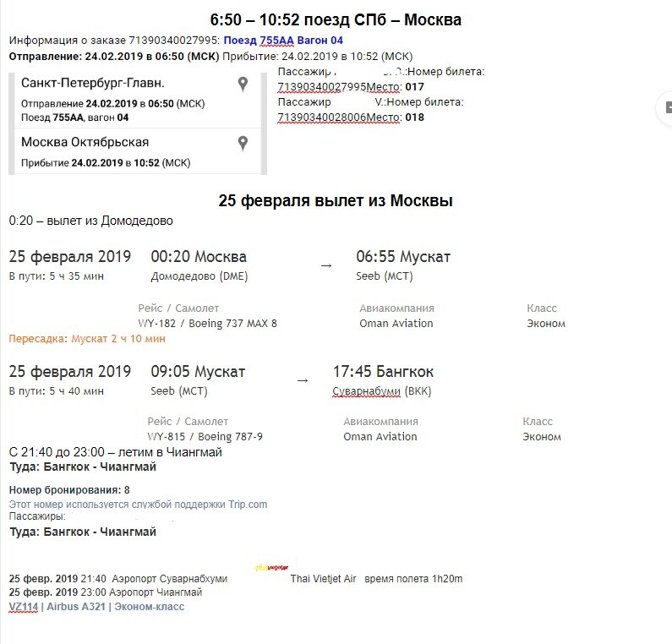The height and width of the screenshot is (644, 672).
Task: Click the orange Пересадка: Мускат notice
Action: coord(87,339)
